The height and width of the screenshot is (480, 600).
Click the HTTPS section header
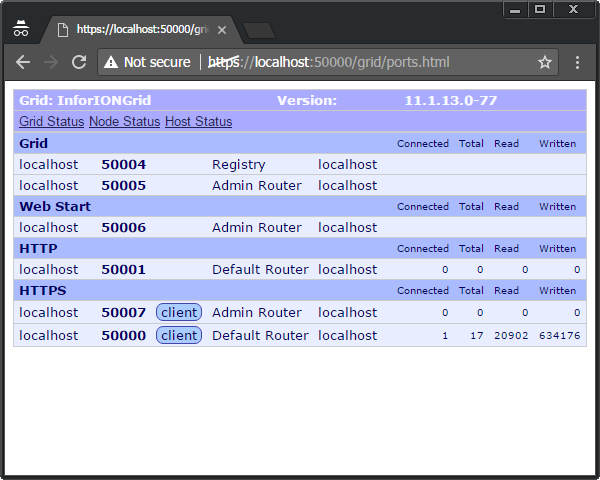click(43, 291)
